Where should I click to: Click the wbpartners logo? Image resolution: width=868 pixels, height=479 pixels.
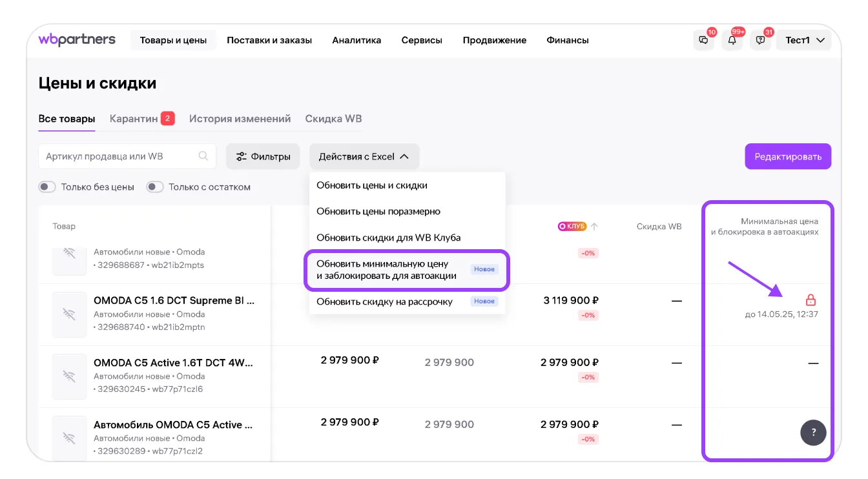[x=77, y=40]
